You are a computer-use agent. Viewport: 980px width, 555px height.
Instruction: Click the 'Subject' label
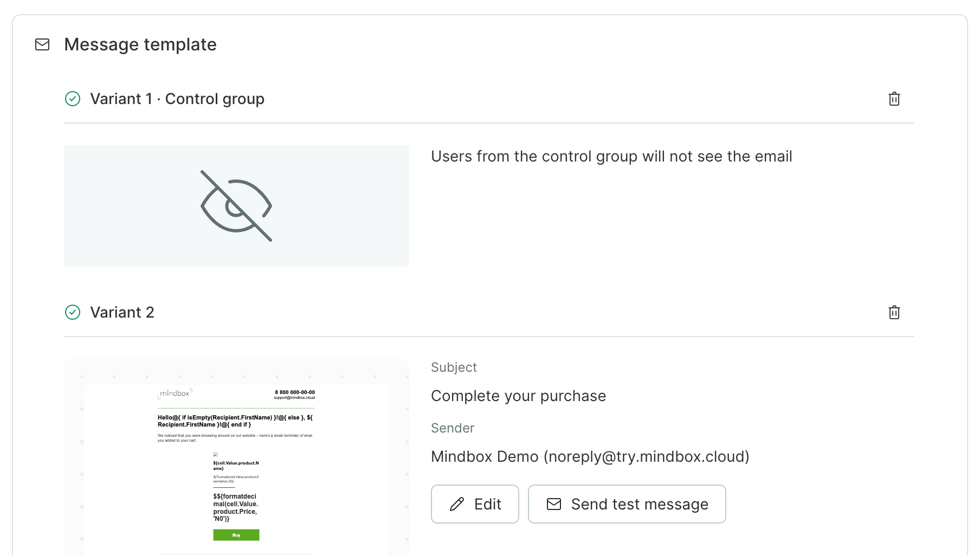pos(454,367)
